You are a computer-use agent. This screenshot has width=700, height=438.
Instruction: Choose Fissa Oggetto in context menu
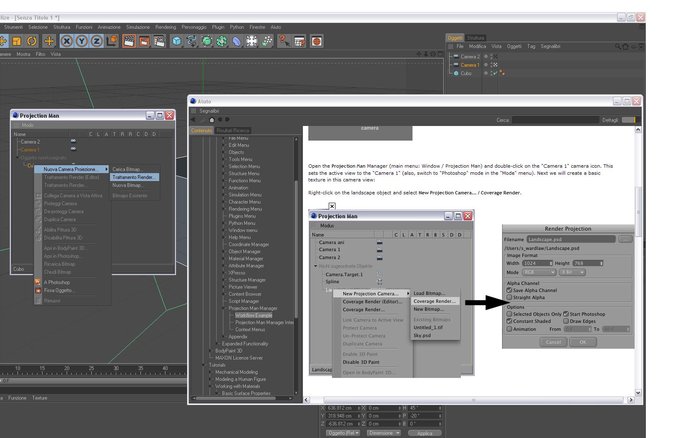click(x=58, y=290)
